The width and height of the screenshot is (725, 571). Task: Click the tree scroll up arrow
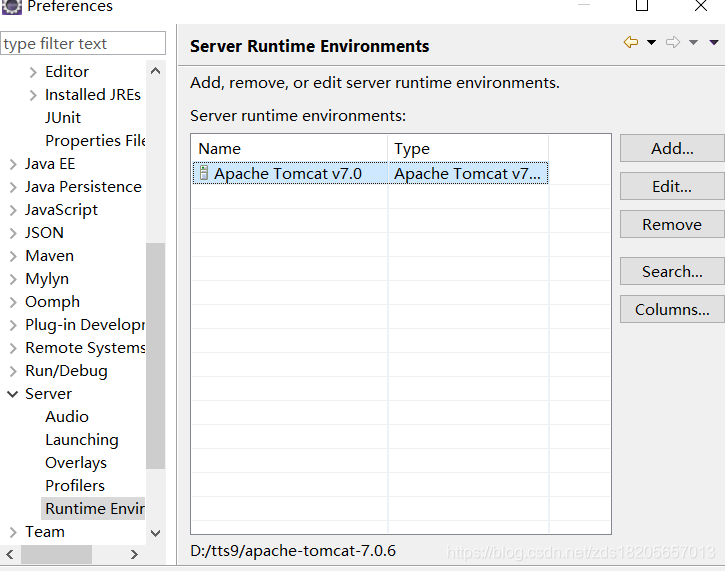tap(156, 71)
